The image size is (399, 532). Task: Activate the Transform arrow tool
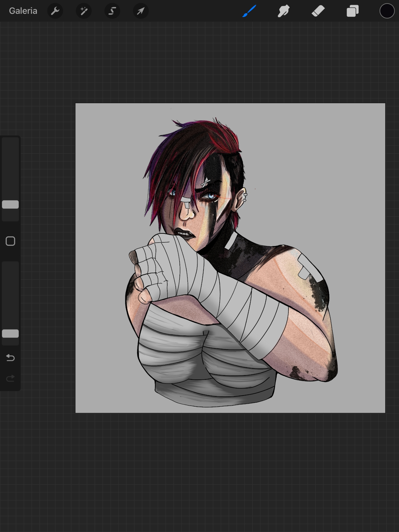pos(141,11)
